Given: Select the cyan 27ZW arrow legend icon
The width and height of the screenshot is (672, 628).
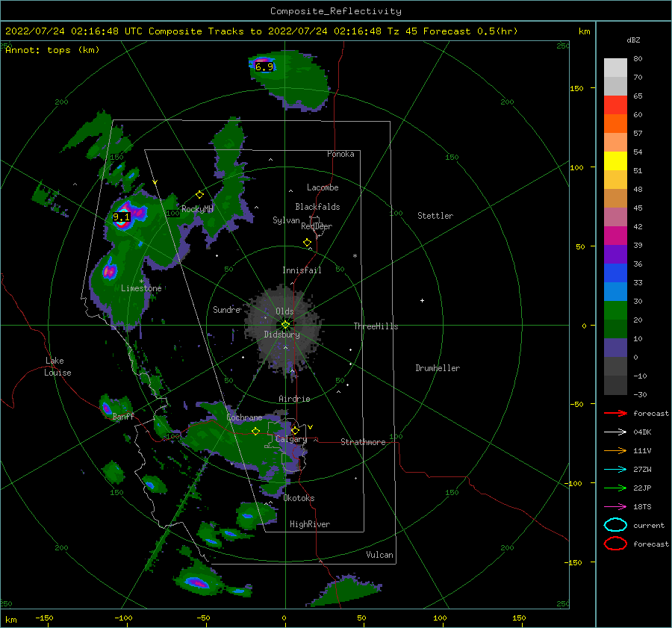Looking at the screenshot, I should pyautogui.click(x=615, y=470).
